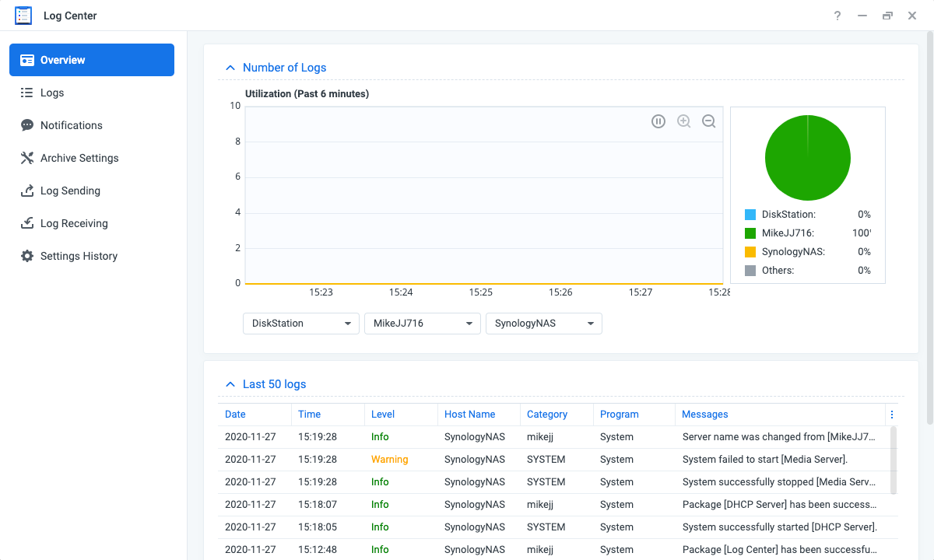934x560 pixels.
Task: Pause the utilization chart
Action: [x=658, y=121]
